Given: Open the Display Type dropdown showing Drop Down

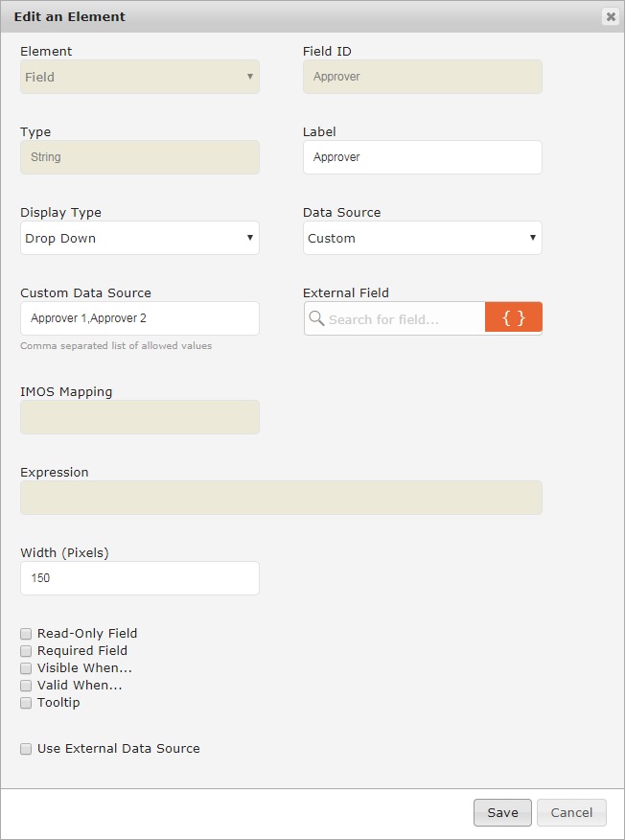Looking at the screenshot, I should click(139, 238).
